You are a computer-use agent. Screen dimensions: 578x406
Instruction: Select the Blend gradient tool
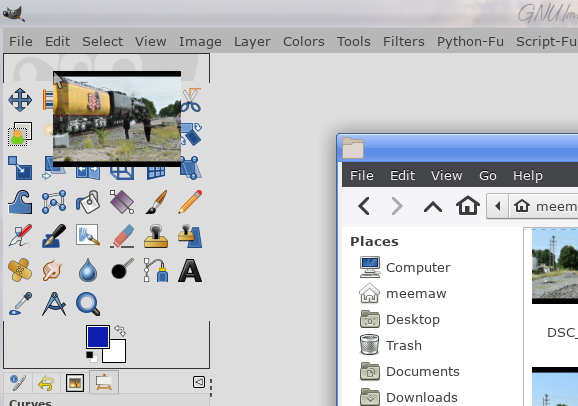122,202
